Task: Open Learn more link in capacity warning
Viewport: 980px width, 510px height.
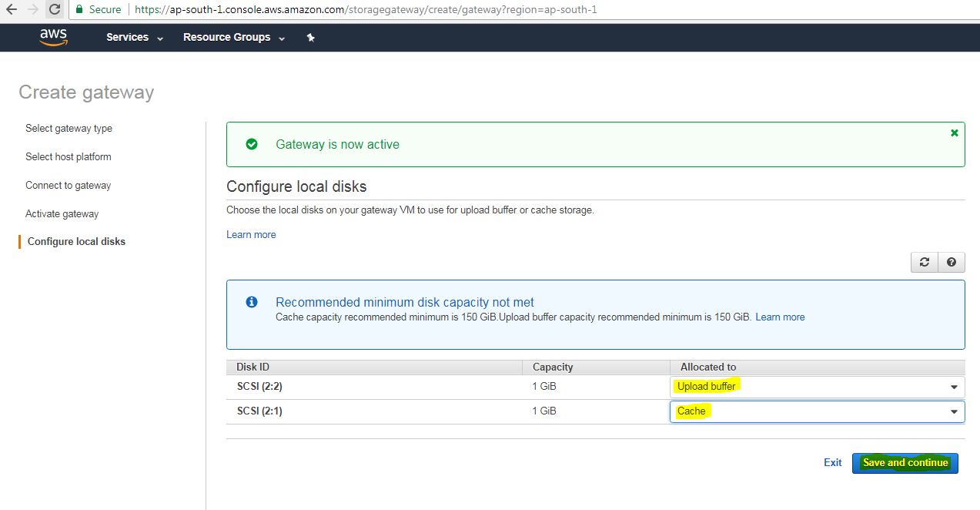Action: pos(780,317)
